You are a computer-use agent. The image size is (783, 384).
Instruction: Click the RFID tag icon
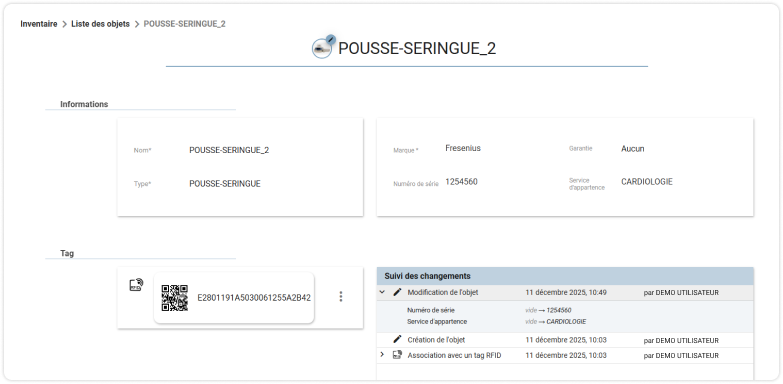point(136,285)
